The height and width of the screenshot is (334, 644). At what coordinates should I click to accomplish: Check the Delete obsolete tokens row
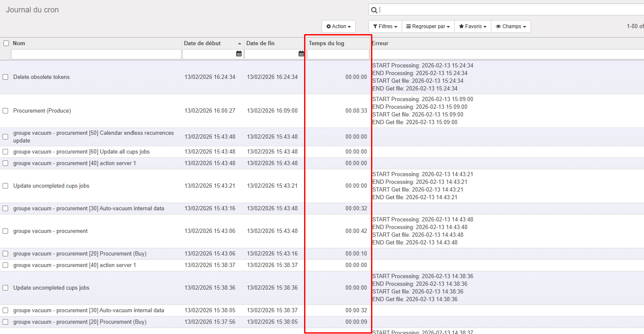[6, 77]
